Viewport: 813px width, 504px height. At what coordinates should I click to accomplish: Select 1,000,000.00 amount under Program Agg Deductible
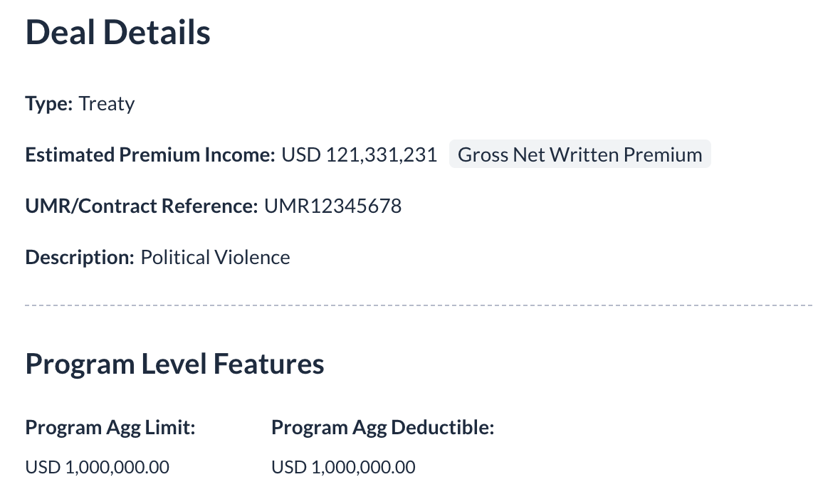364,468
